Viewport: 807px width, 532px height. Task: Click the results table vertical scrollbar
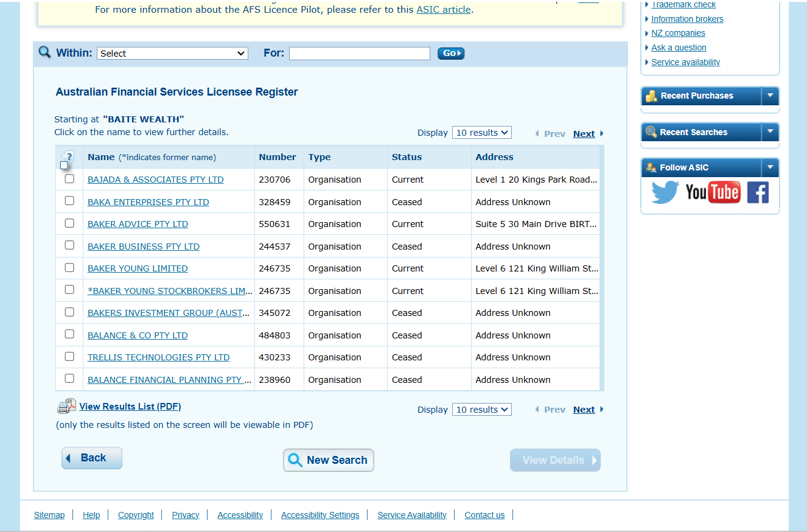pos(602,268)
